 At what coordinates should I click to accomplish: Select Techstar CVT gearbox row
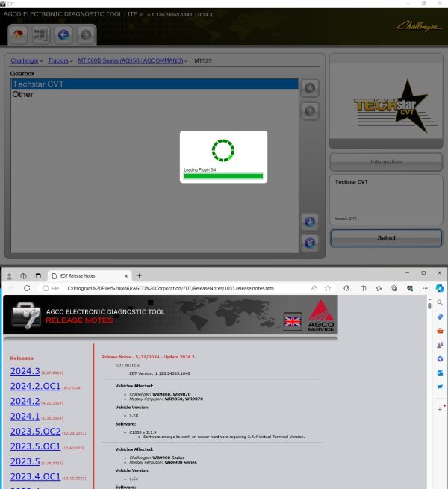click(x=155, y=84)
